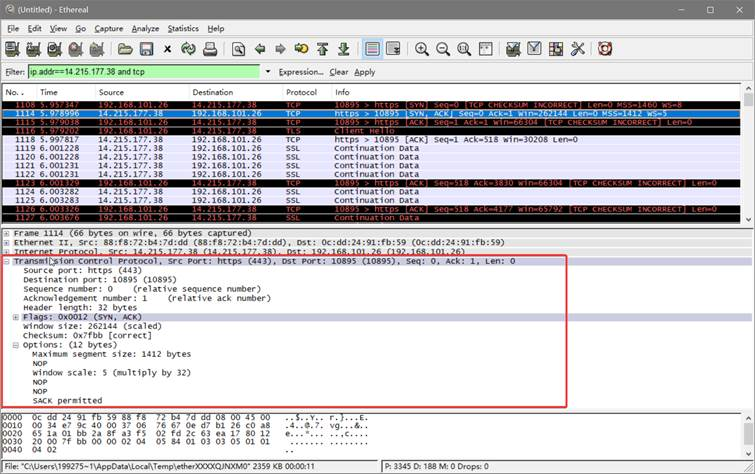Save capture file using floppy icon
This screenshot has height=474, width=755.
pyautogui.click(x=146, y=49)
